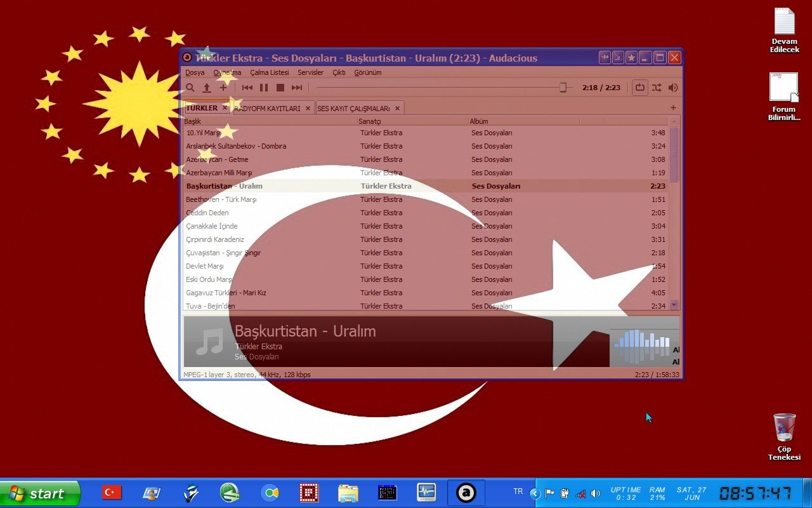Click the system tray volume speaker icon
This screenshot has width=812, height=508.
596,493
